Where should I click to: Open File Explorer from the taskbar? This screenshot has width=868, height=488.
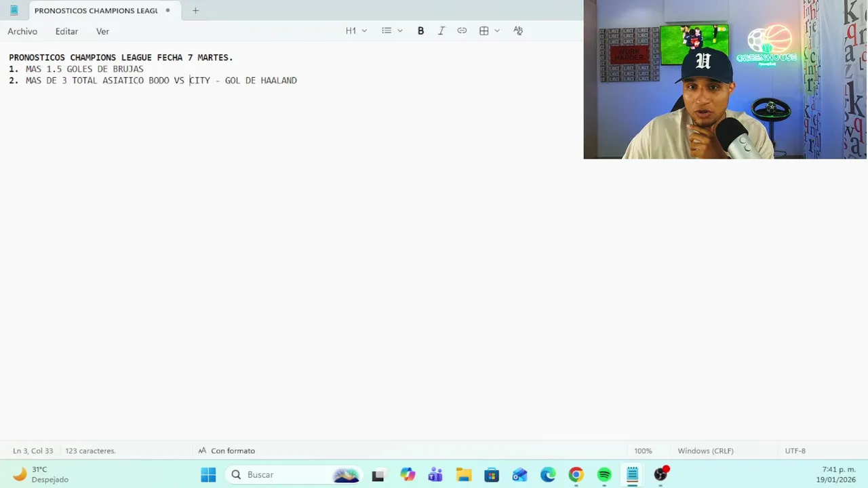pos(463,474)
